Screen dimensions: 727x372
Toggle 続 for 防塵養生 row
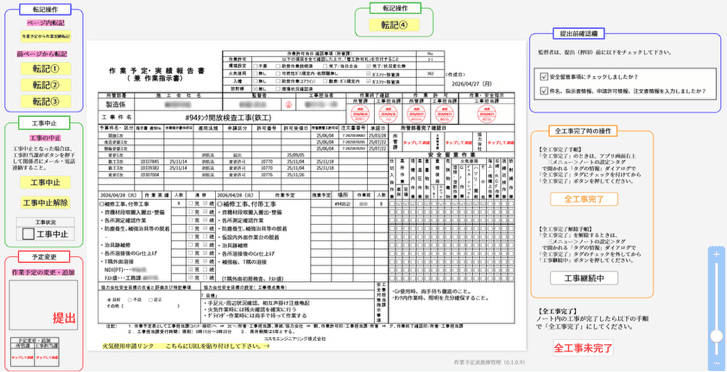tap(205, 229)
